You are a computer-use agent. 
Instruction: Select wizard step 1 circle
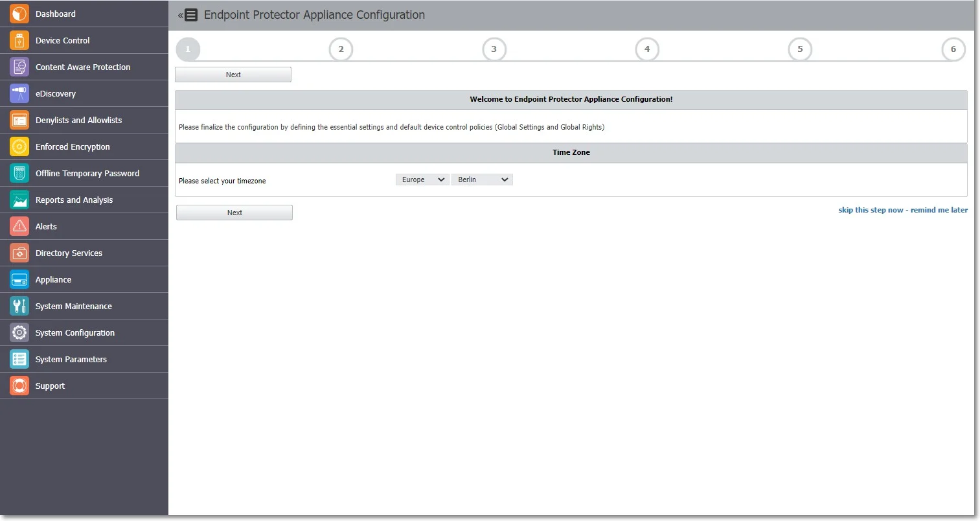(x=188, y=49)
